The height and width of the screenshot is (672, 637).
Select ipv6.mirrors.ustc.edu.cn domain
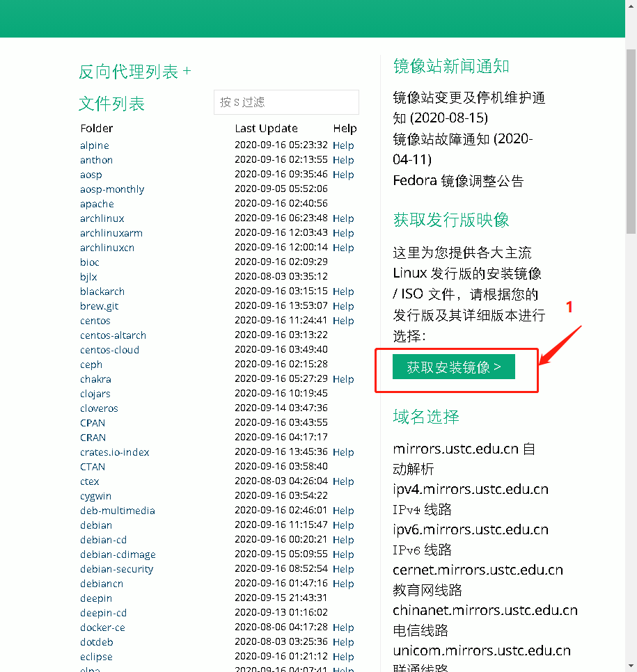[x=471, y=529]
